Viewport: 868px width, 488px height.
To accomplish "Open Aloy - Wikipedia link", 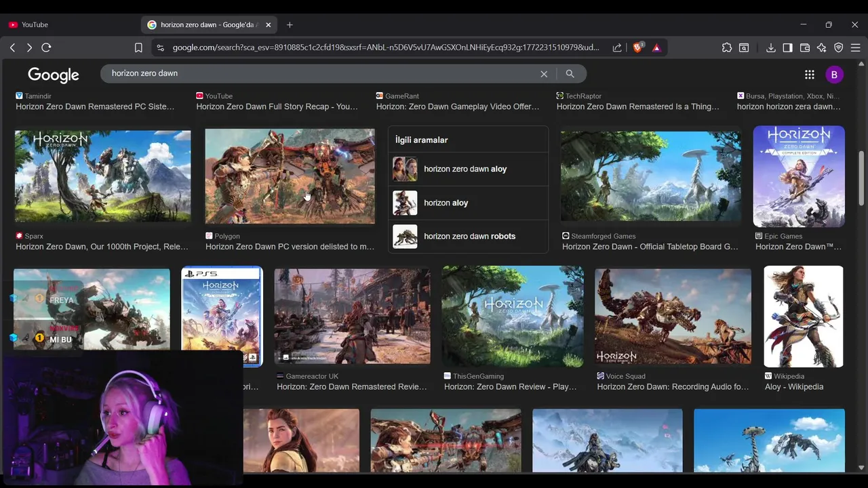I will tap(794, 387).
